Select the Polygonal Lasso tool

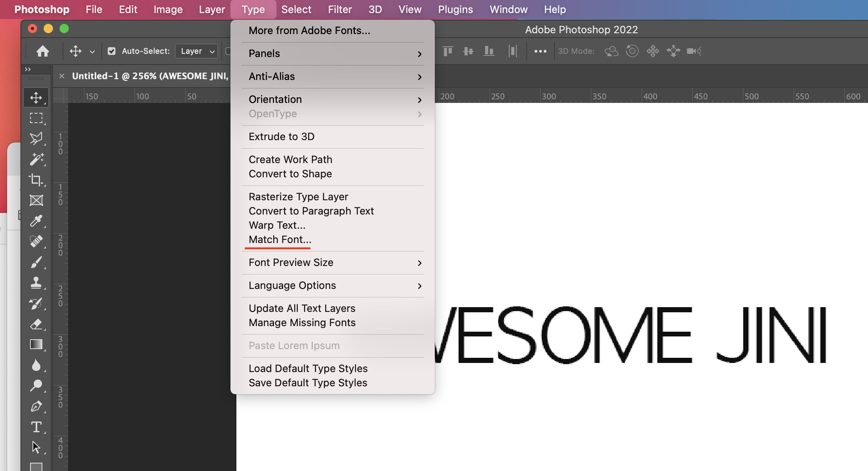point(36,139)
